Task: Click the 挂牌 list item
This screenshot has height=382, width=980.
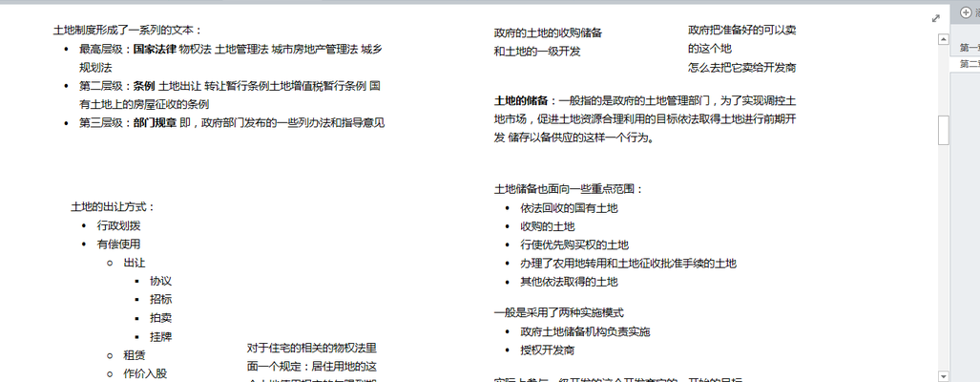Action: 160,336
